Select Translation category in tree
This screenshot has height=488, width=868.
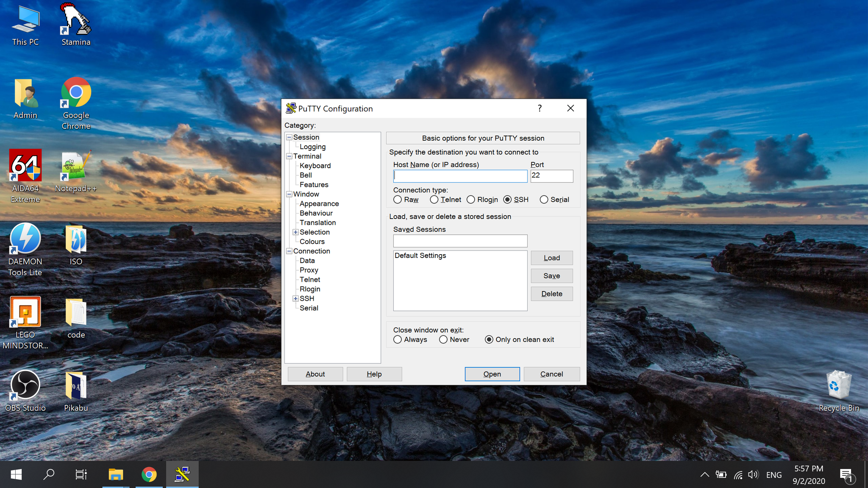318,222
